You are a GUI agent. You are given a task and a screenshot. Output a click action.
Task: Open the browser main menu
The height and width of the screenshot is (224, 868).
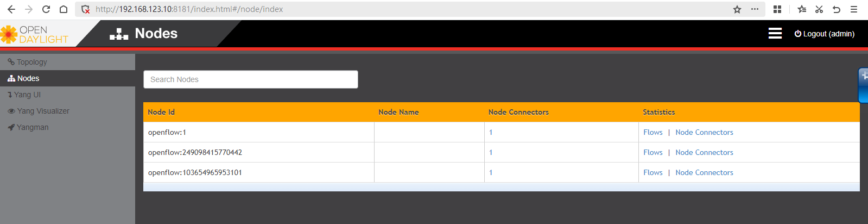(854, 9)
